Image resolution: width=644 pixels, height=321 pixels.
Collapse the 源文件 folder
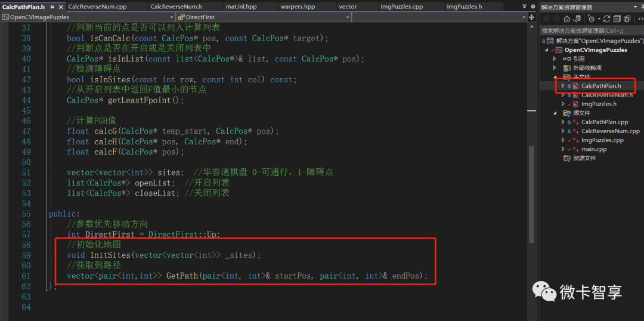point(555,113)
